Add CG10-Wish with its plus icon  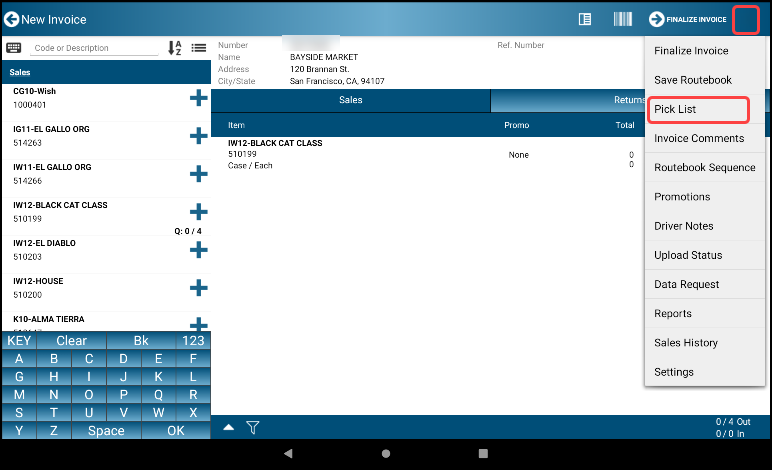point(198,98)
